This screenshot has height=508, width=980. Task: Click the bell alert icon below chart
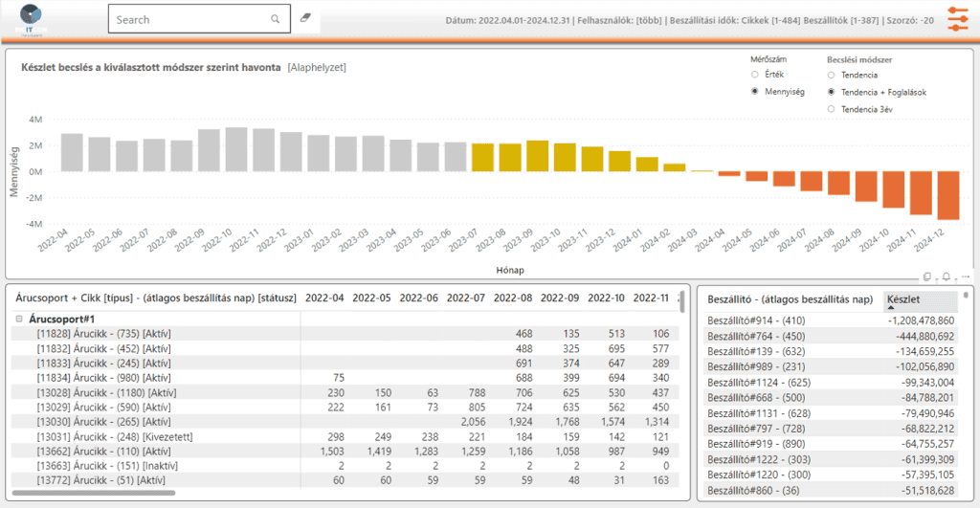[946, 276]
